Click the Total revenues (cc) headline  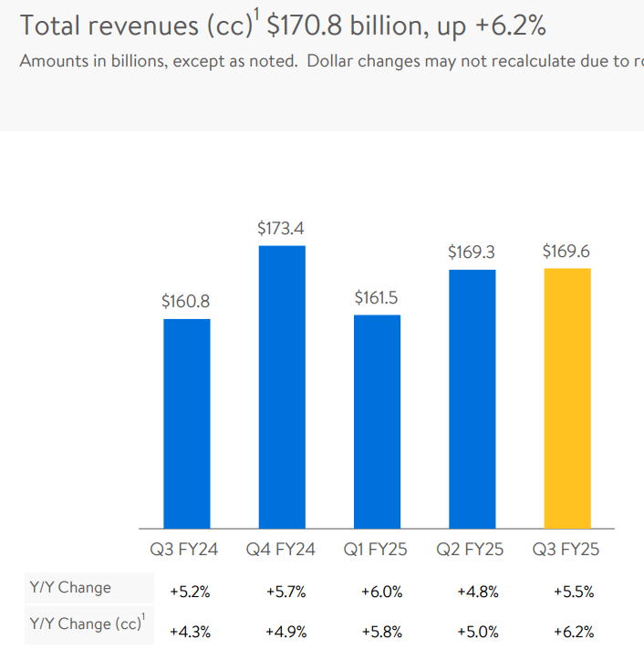tap(283, 25)
